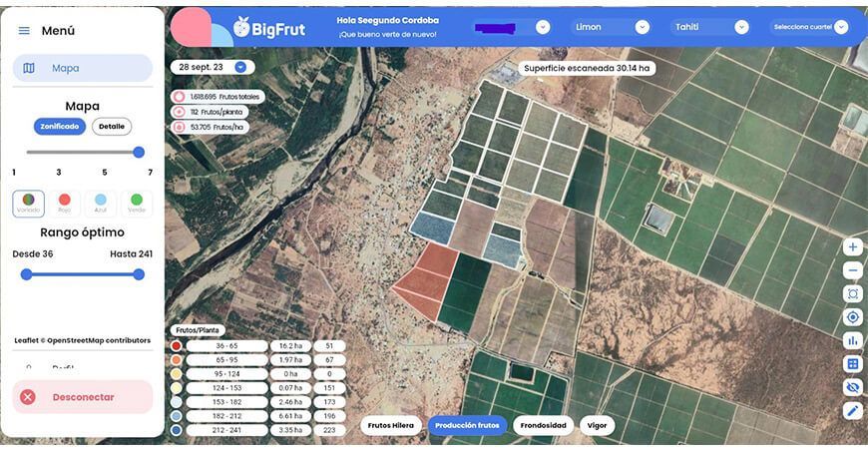Select the Rojo color scheme

coord(65,204)
